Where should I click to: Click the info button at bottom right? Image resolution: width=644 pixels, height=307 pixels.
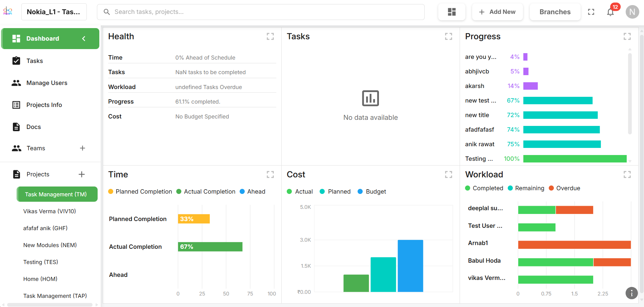click(x=631, y=293)
